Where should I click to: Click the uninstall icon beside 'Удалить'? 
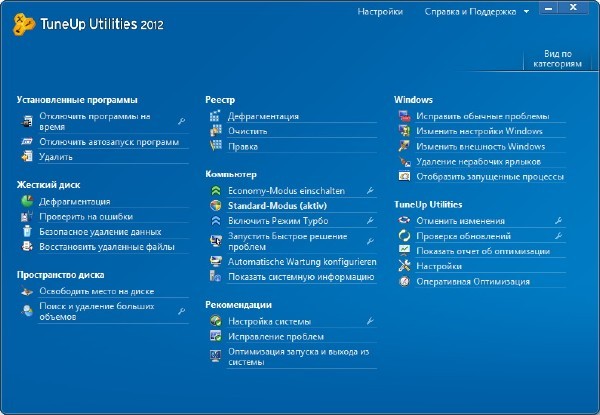pos(27,156)
